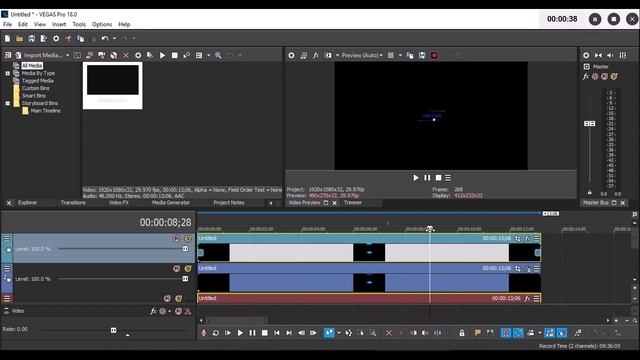
Task: Select the Normal Edit tool in timeline toolbar
Action: point(329,333)
